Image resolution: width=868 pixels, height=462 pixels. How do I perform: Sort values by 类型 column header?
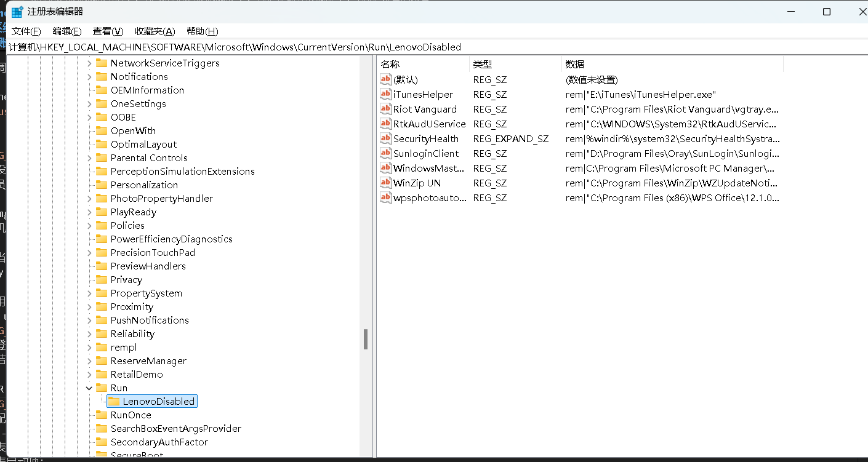click(515, 64)
